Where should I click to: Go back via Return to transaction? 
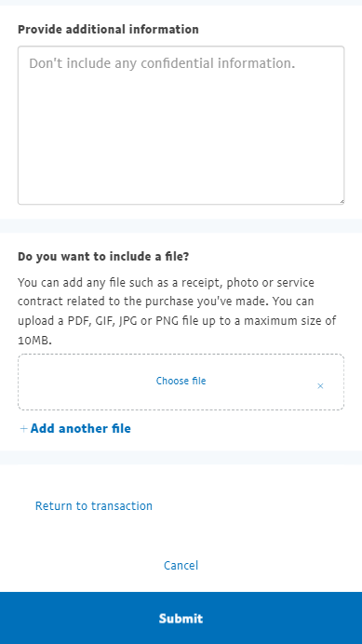pyautogui.click(x=94, y=505)
